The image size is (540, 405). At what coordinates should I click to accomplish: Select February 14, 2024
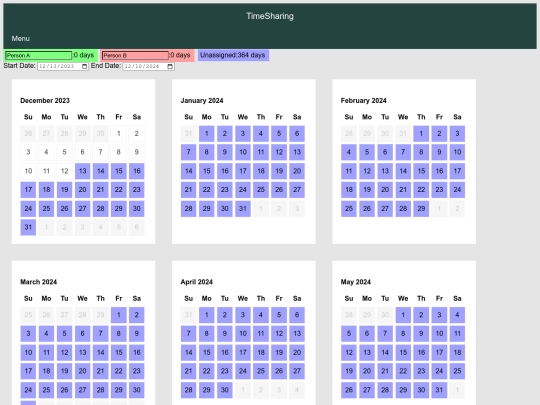pyautogui.click(x=403, y=171)
